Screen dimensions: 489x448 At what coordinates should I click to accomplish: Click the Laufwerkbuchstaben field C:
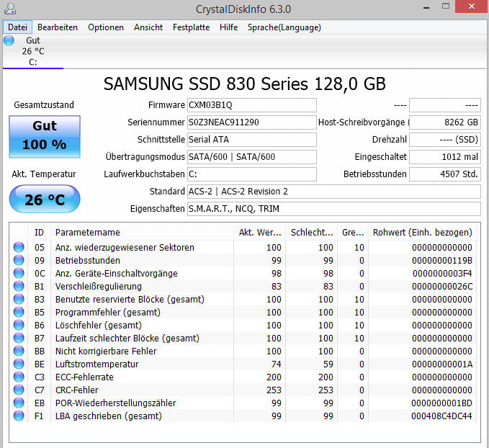(x=251, y=174)
